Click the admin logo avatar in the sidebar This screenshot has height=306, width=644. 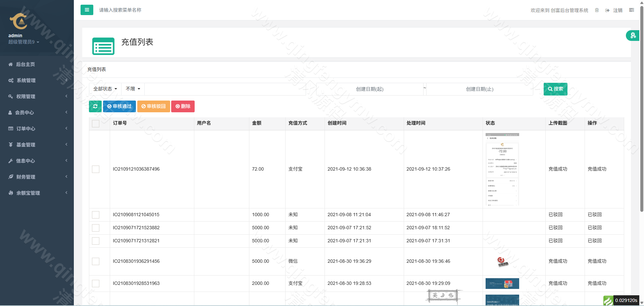[18, 21]
